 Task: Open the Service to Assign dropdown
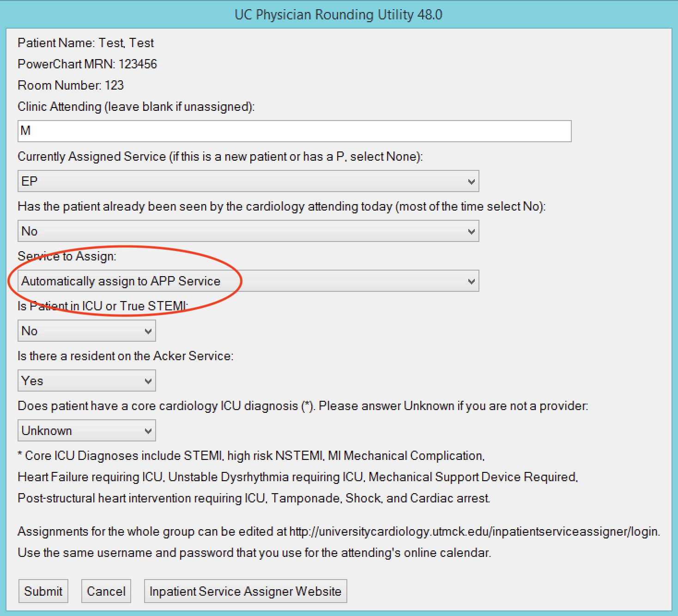[x=248, y=281]
